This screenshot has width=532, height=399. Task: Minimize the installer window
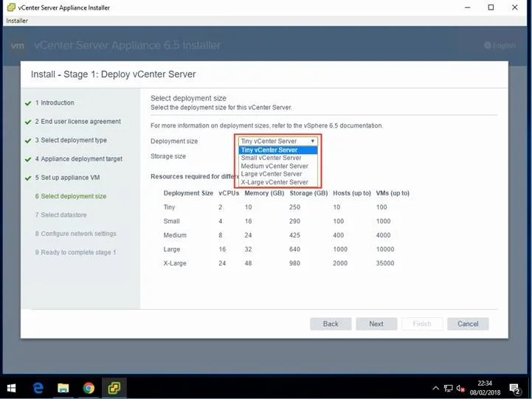click(x=467, y=7)
